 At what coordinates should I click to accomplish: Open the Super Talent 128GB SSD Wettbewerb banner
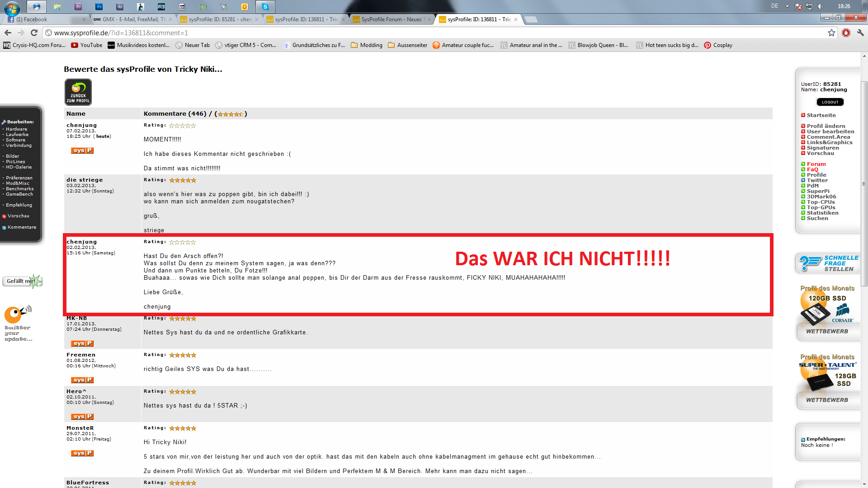(827, 380)
